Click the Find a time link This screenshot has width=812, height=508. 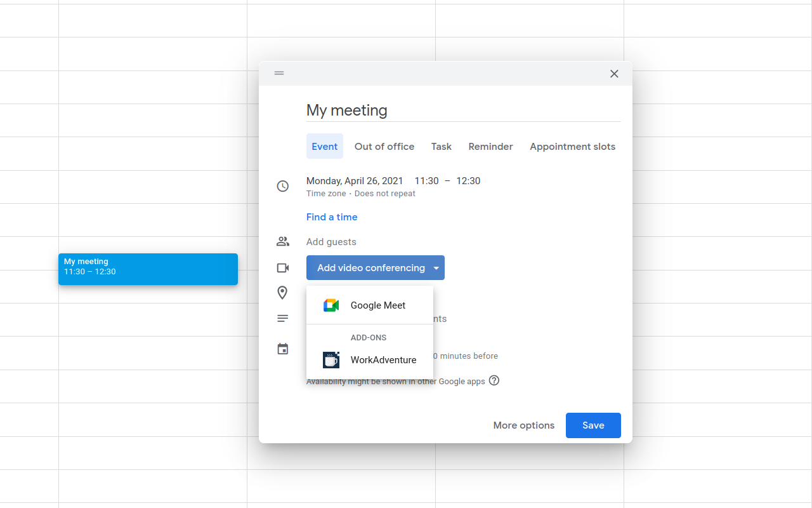(332, 217)
